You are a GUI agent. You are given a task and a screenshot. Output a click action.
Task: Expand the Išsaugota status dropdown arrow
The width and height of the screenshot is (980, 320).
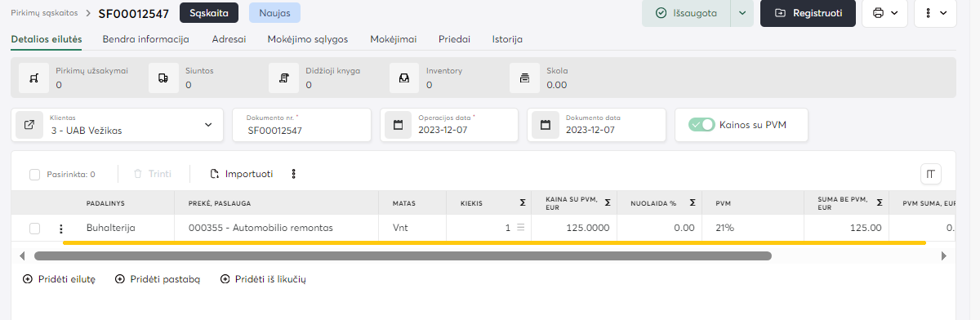coord(742,13)
